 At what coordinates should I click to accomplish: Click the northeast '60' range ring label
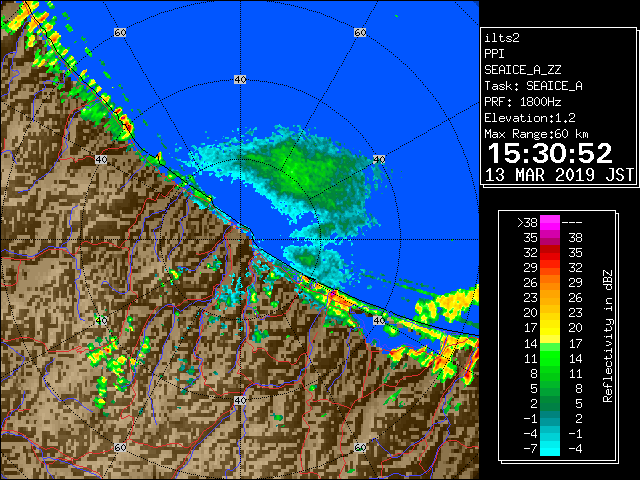coord(360,32)
